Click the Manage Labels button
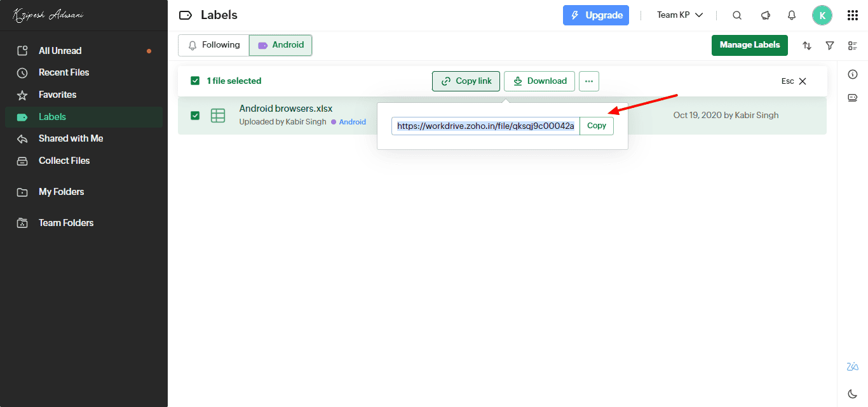Image resolution: width=868 pixels, height=407 pixels. (x=750, y=45)
